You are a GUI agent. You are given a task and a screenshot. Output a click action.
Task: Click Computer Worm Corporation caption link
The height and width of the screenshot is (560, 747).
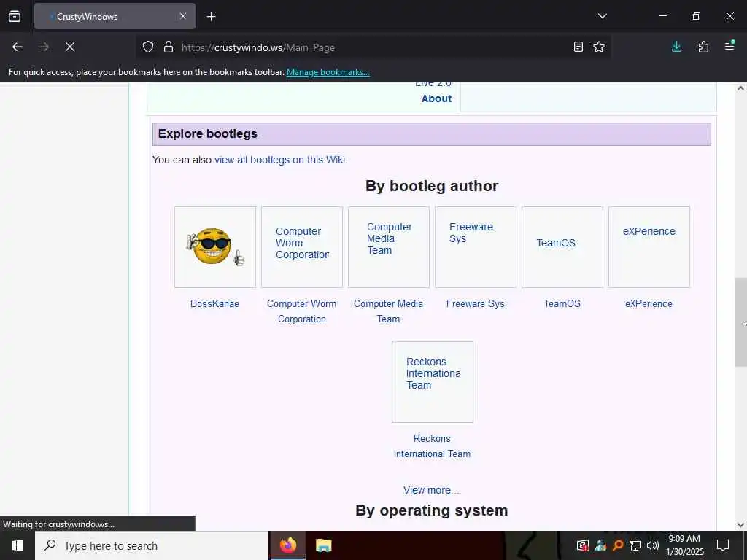[301, 311]
